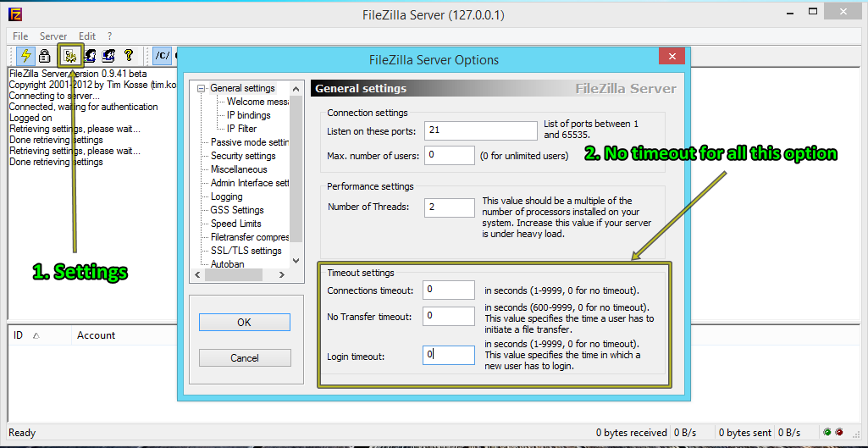Maximize the FileZilla Server main window

813,10
